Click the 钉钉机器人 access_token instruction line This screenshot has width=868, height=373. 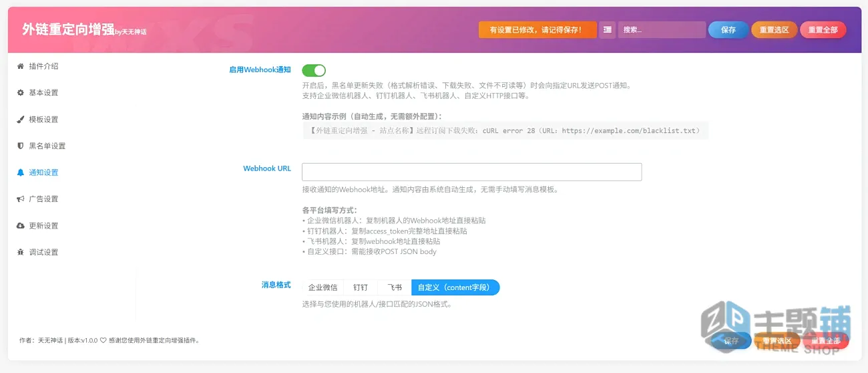[385, 231]
